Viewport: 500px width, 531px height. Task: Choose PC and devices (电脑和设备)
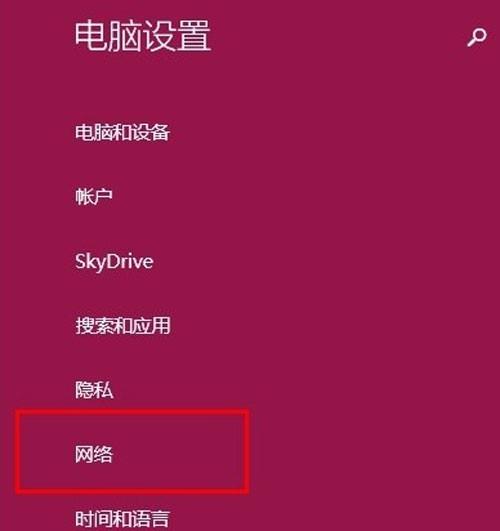pos(122,132)
